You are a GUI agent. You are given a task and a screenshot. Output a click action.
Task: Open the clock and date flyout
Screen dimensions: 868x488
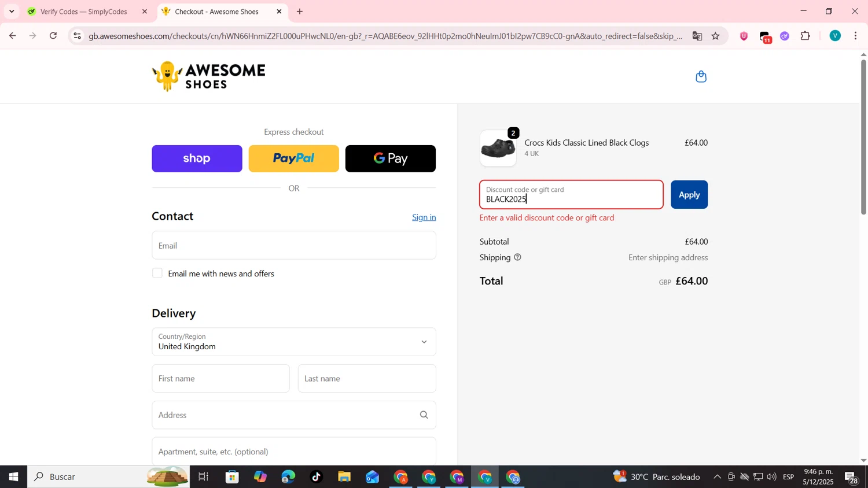coord(818,477)
